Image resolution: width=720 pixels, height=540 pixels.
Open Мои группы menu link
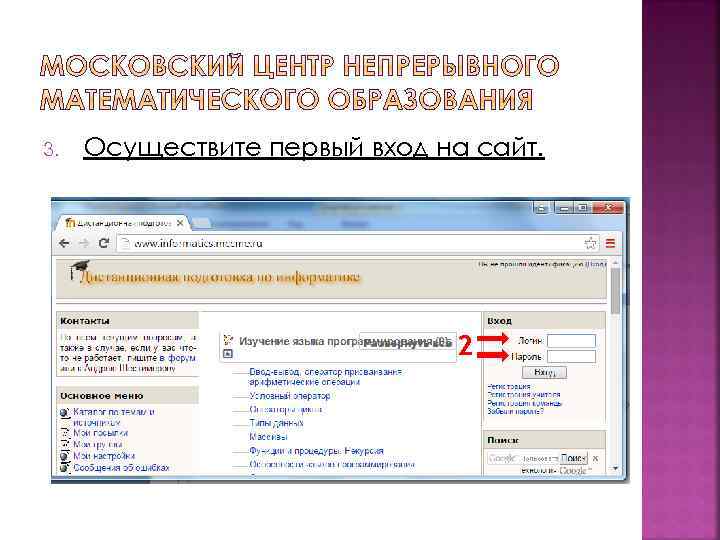click(x=98, y=444)
